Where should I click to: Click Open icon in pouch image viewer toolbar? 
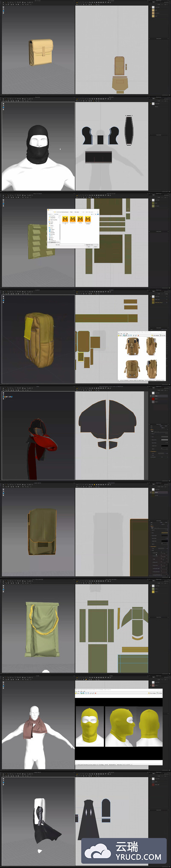[120, 335]
